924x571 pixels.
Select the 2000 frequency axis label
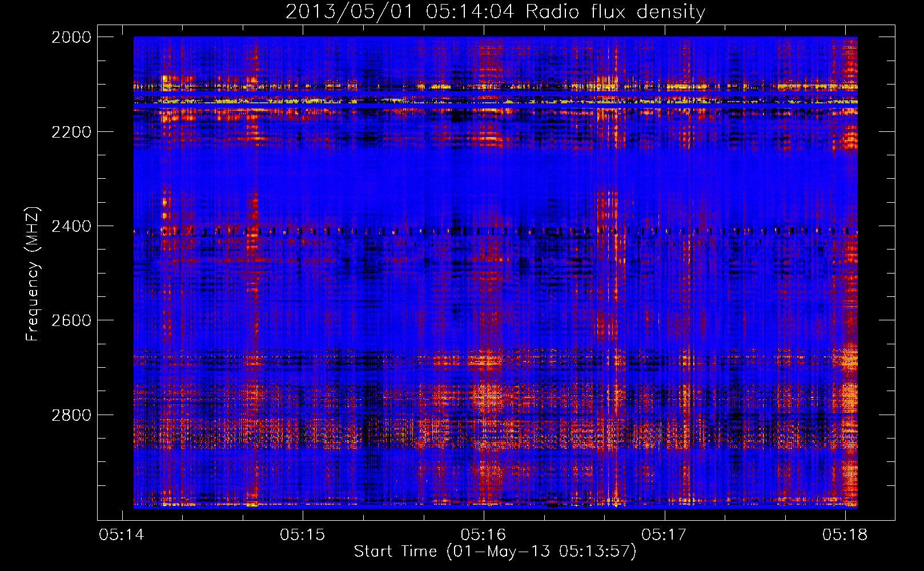point(71,37)
